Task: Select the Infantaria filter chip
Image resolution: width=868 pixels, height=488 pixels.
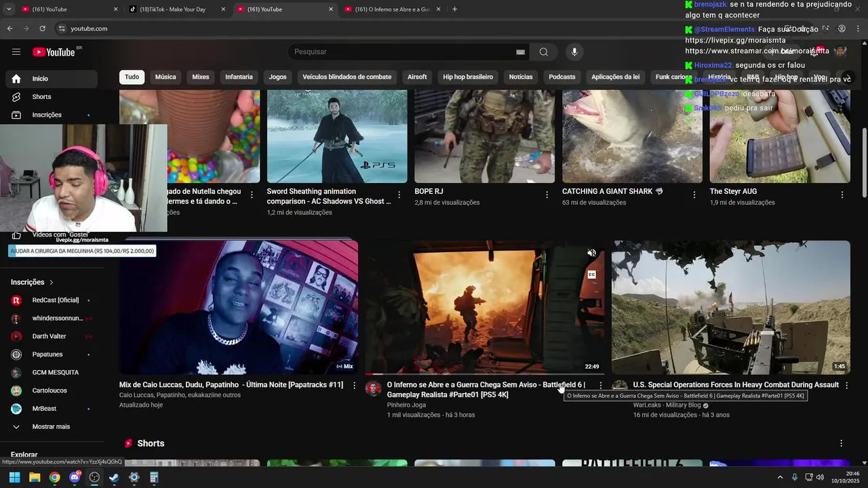Action: pos(239,77)
